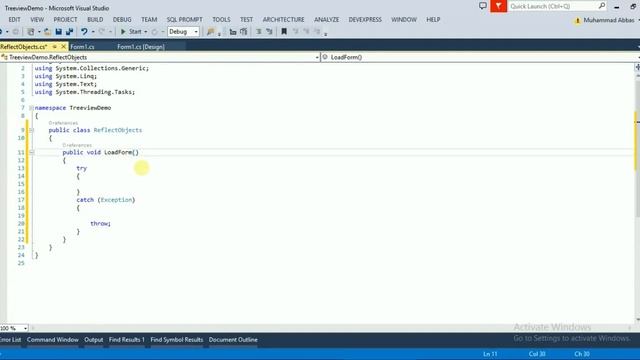
Task: Open the Document Outline tab
Action: [233, 340]
